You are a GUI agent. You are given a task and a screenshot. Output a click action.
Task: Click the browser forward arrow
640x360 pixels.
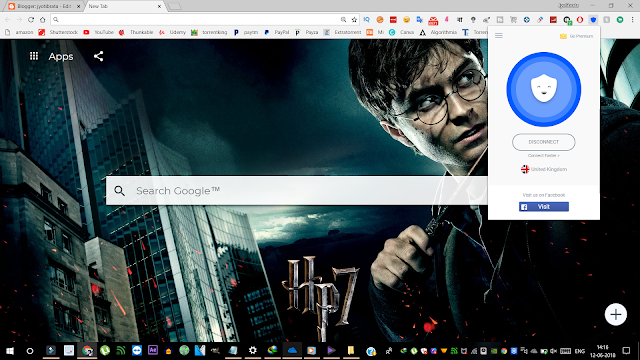click(x=19, y=20)
